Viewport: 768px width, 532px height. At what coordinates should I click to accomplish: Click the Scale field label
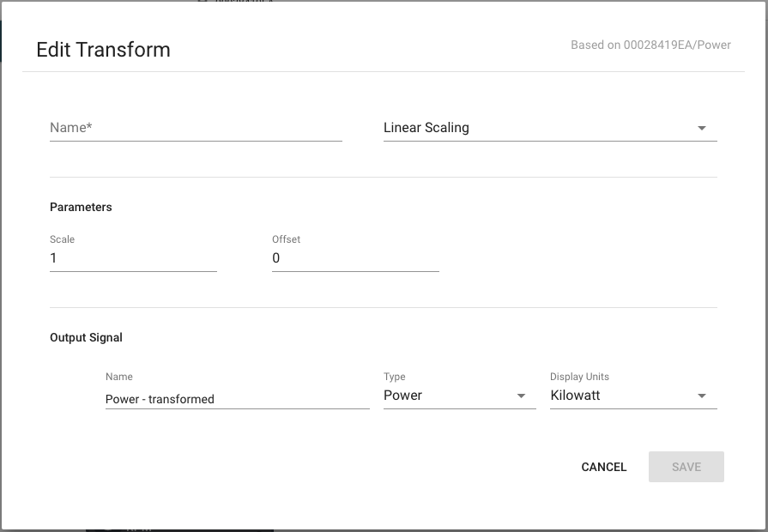[x=62, y=239]
